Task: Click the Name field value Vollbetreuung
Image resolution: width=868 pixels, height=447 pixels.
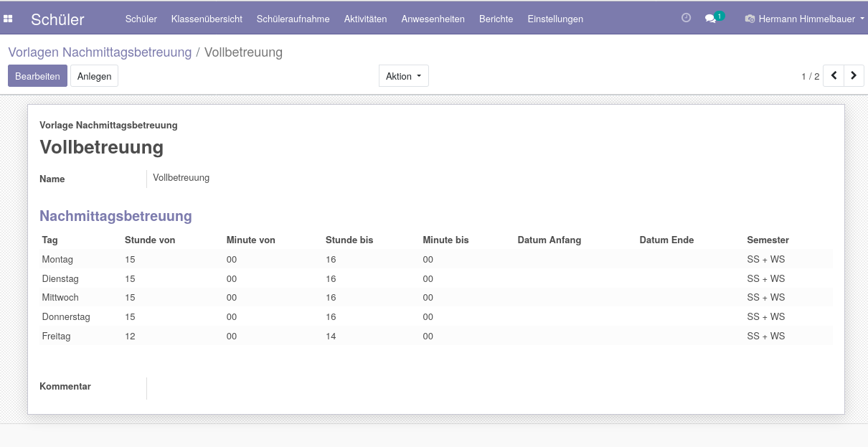Action: [181, 177]
